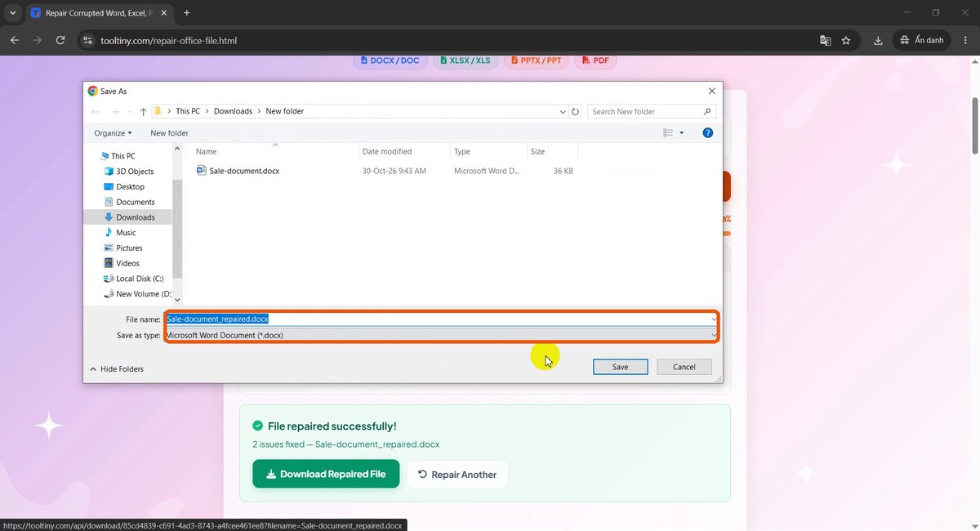Select This PC in navigation tree
This screenshot has width=980, height=531.
(x=123, y=156)
